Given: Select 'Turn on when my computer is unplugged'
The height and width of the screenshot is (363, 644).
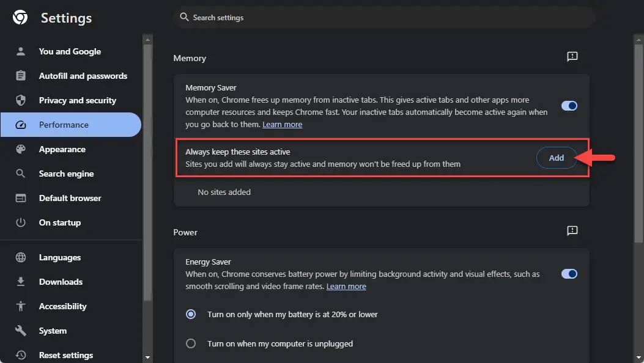Looking at the screenshot, I should tap(190, 343).
